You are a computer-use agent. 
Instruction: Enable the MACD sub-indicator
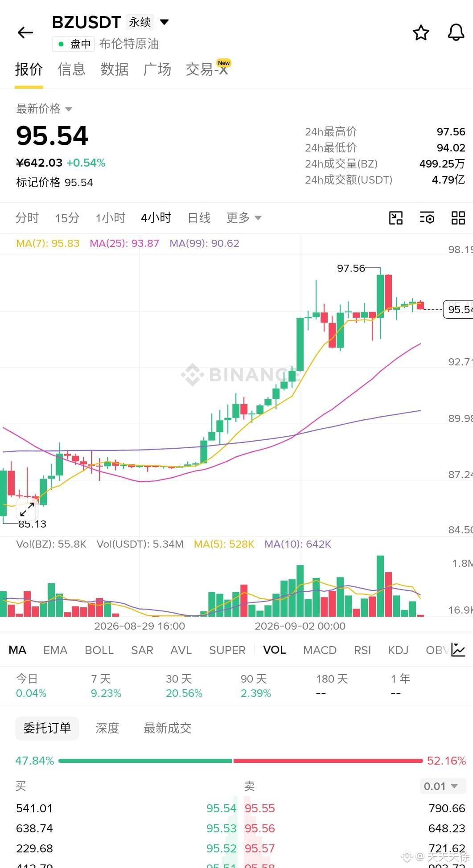pos(320,650)
